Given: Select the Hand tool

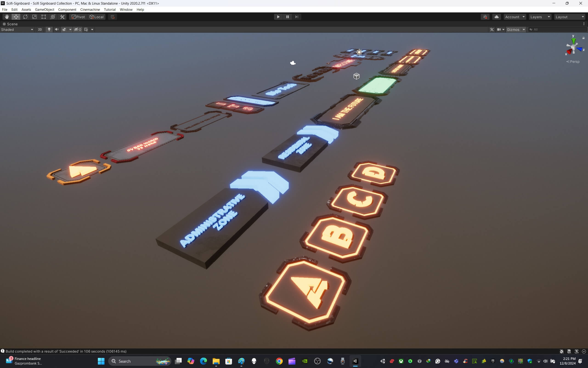Looking at the screenshot, I should (x=7, y=17).
